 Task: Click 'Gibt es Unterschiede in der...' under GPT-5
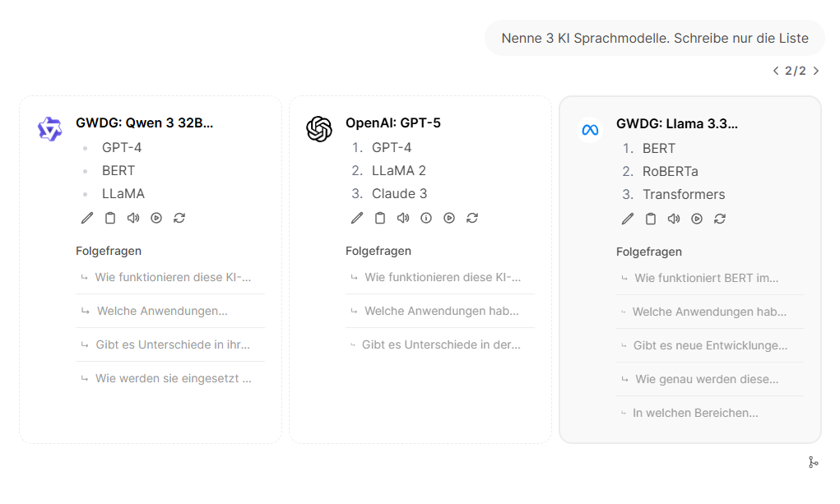[440, 344]
